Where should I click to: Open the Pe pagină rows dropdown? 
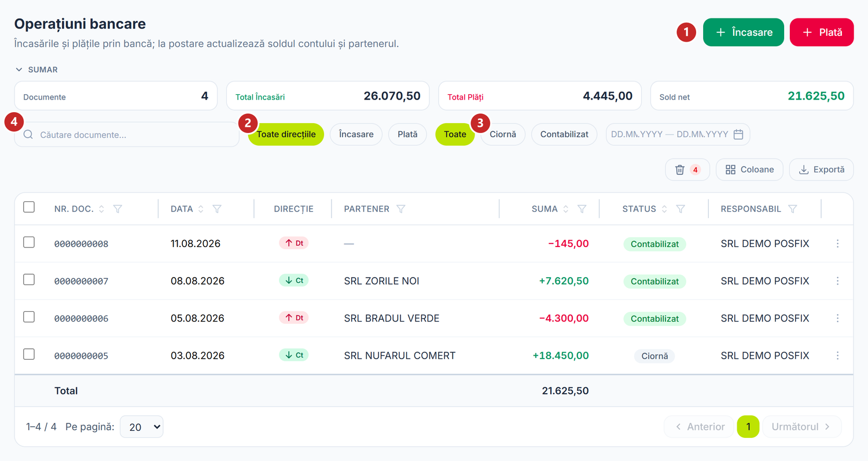pyautogui.click(x=142, y=427)
